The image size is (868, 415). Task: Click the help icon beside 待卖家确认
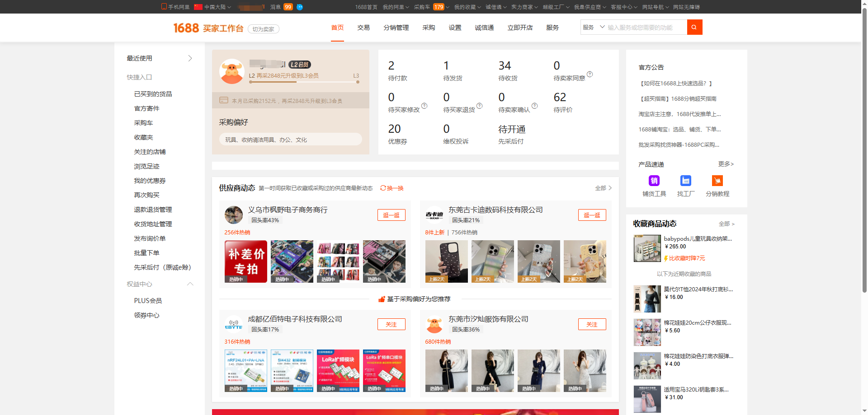point(534,106)
